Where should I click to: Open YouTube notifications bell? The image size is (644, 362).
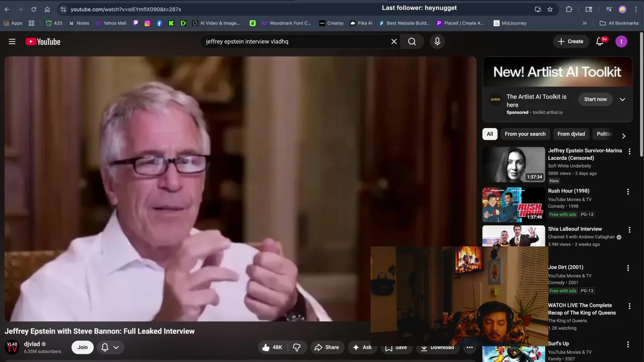pyautogui.click(x=600, y=42)
